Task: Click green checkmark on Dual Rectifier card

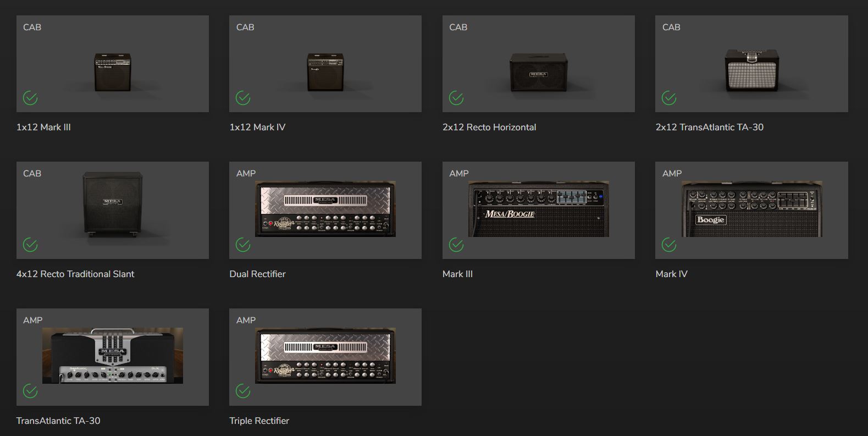Action: click(243, 245)
